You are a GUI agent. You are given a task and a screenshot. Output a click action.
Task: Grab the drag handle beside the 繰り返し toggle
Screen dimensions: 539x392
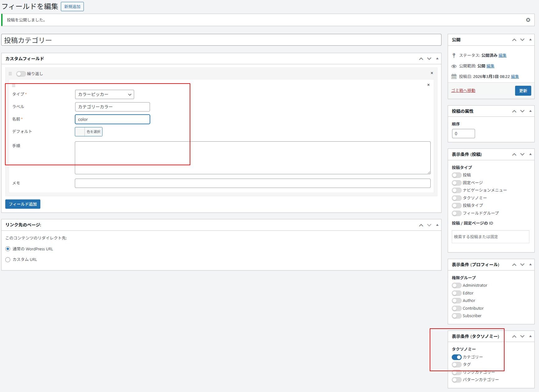[x=10, y=74]
